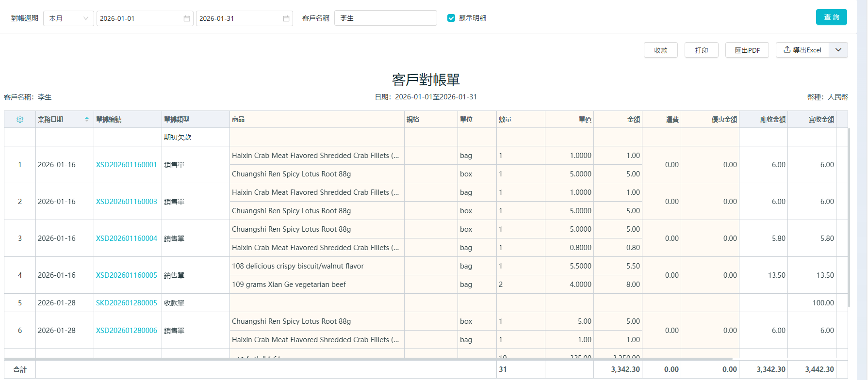This screenshot has width=868, height=380.
Task: Click the vertical scrollbar beside the table
Action: point(849,217)
